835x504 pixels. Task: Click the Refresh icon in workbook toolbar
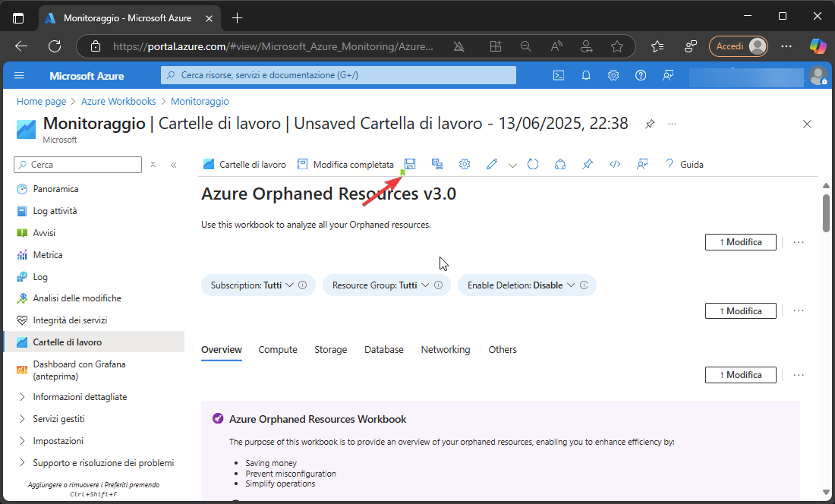pos(533,164)
